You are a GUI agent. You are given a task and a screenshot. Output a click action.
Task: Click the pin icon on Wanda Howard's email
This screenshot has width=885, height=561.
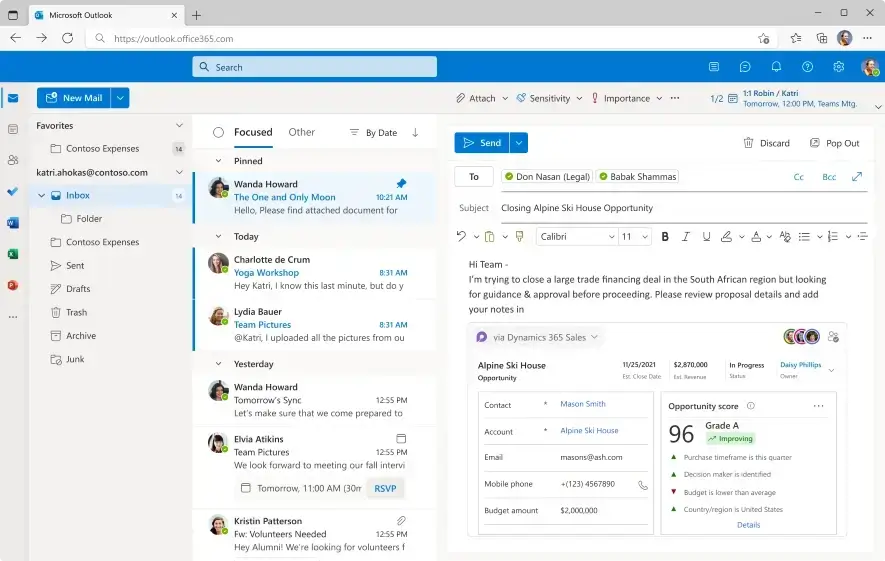point(401,184)
